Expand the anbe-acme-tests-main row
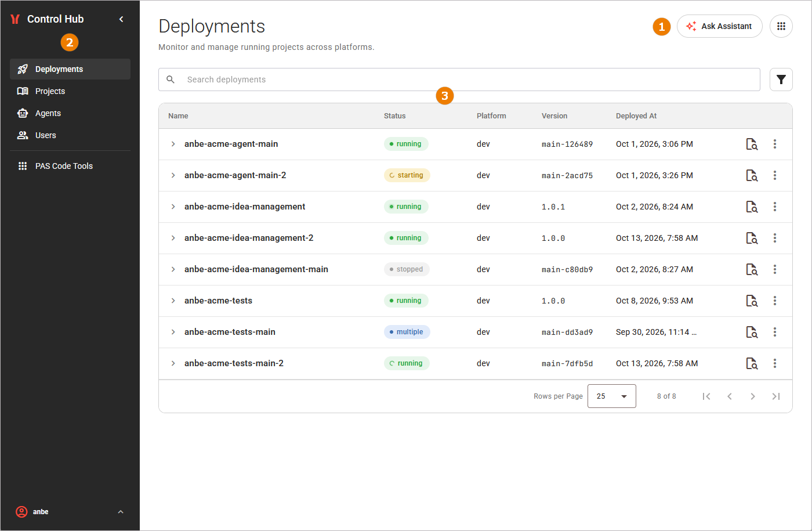 (173, 332)
